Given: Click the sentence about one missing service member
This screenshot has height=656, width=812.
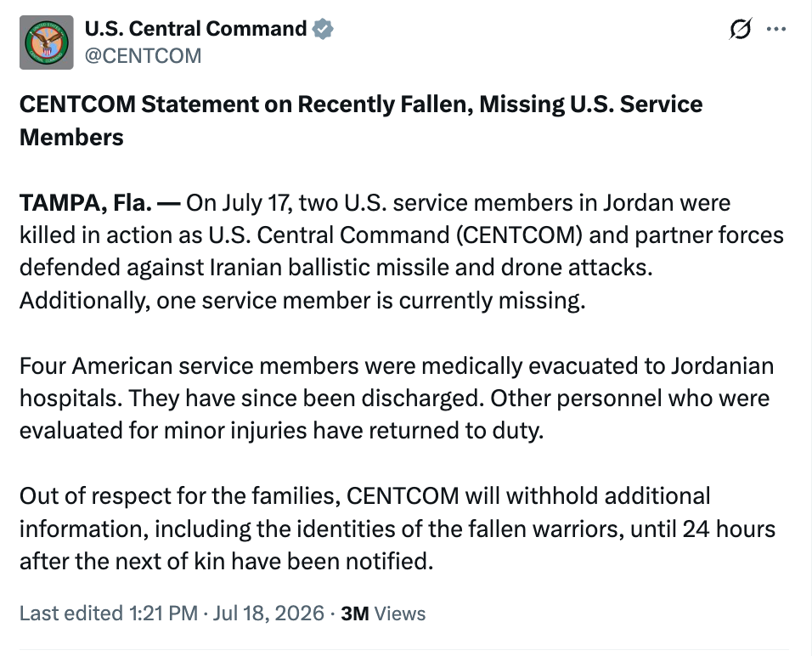Looking at the screenshot, I should tap(302, 301).
